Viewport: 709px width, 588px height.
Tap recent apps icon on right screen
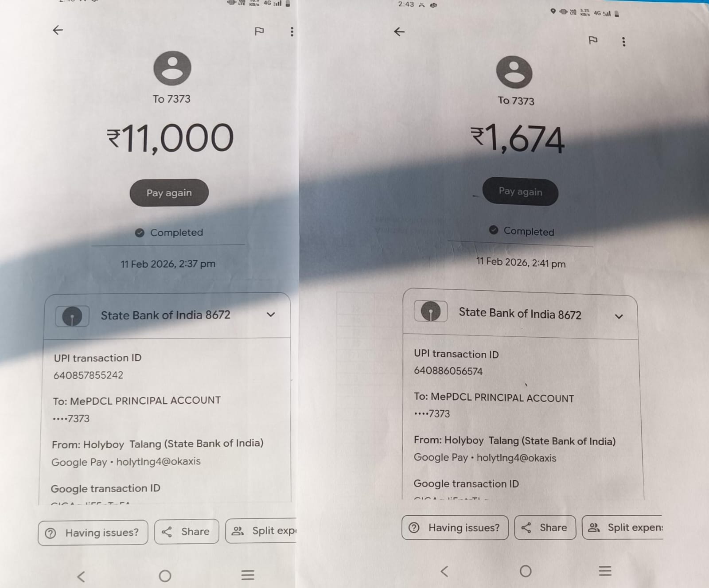click(x=605, y=571)
